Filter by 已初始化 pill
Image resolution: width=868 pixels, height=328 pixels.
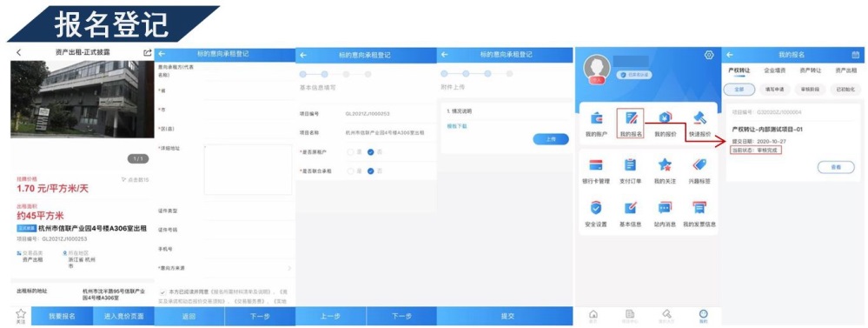845,90
